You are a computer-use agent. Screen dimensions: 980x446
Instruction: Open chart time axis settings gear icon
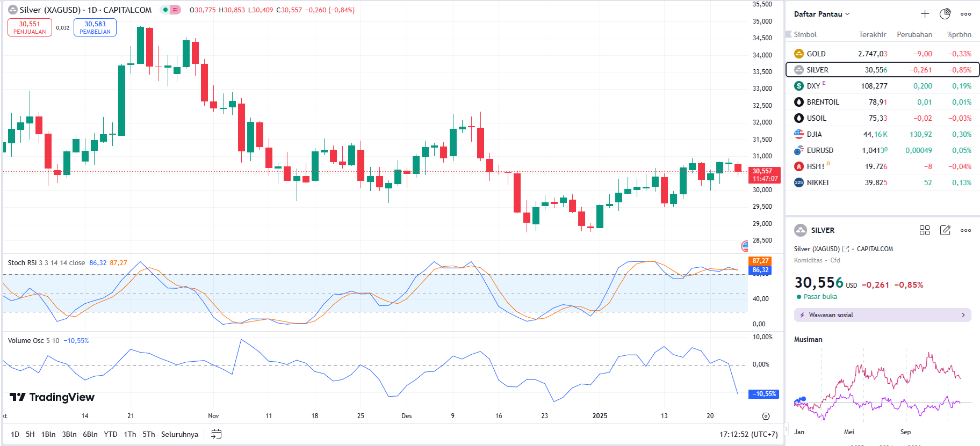766,416
